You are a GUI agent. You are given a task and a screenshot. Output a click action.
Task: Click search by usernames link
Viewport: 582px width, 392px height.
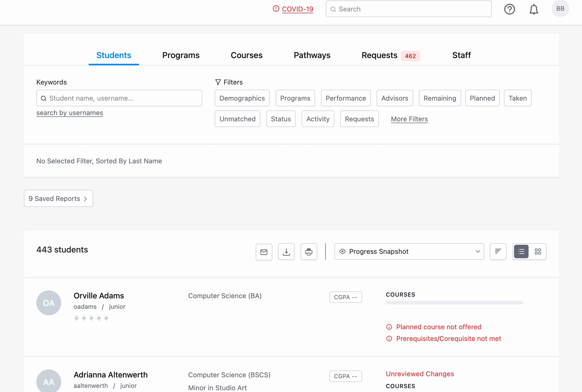coord(70,113)
